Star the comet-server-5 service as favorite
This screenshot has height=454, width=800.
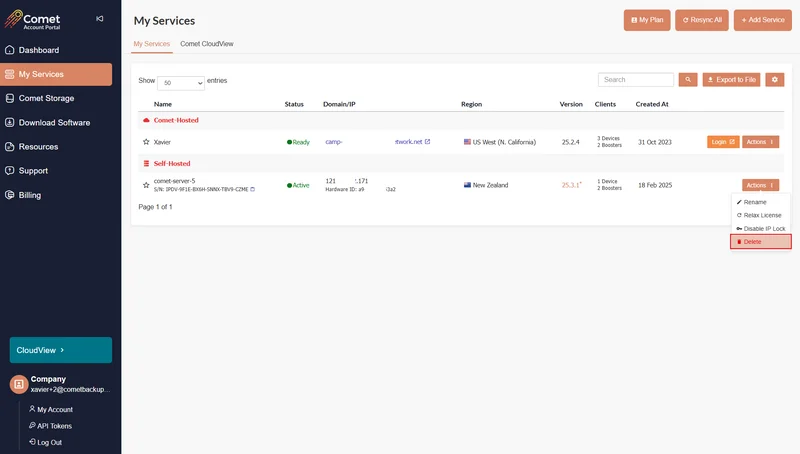[x=146, y=185]
